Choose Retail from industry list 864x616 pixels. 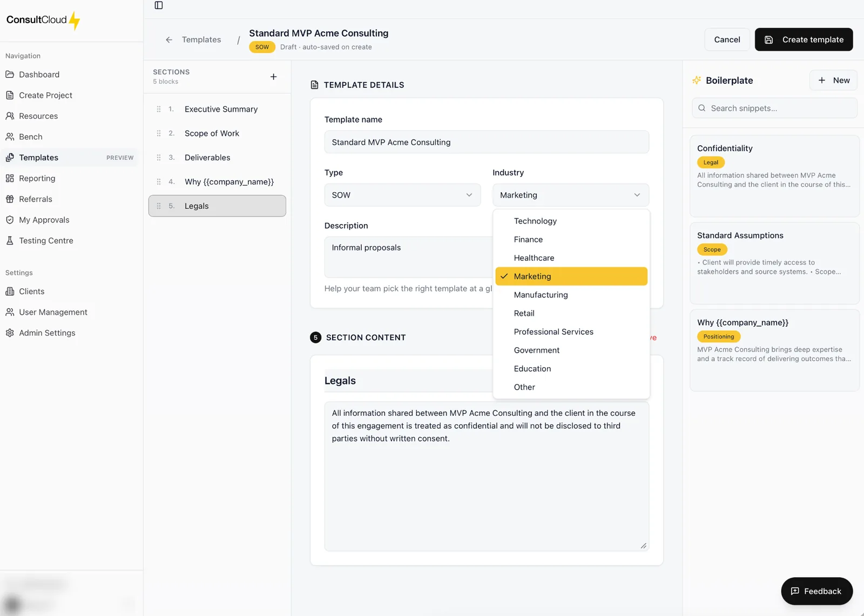click(571, 313)
